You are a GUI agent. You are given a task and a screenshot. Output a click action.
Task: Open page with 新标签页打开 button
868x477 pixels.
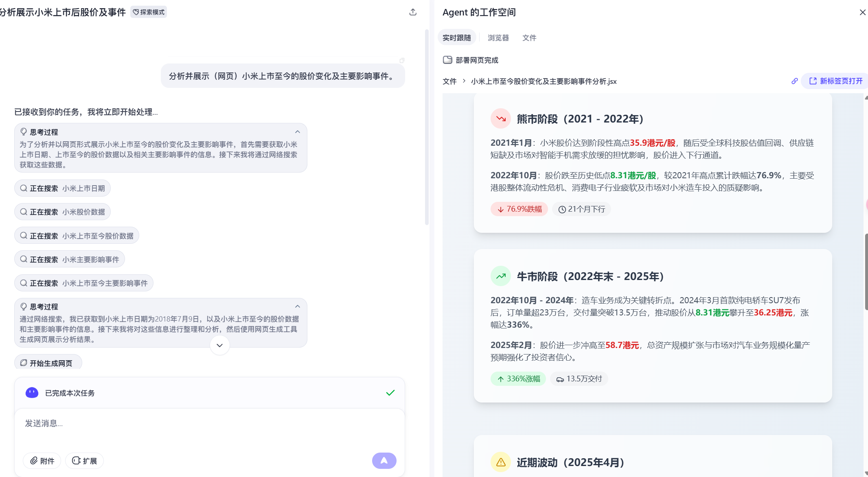pyautogui.click(x=835, y=81)
